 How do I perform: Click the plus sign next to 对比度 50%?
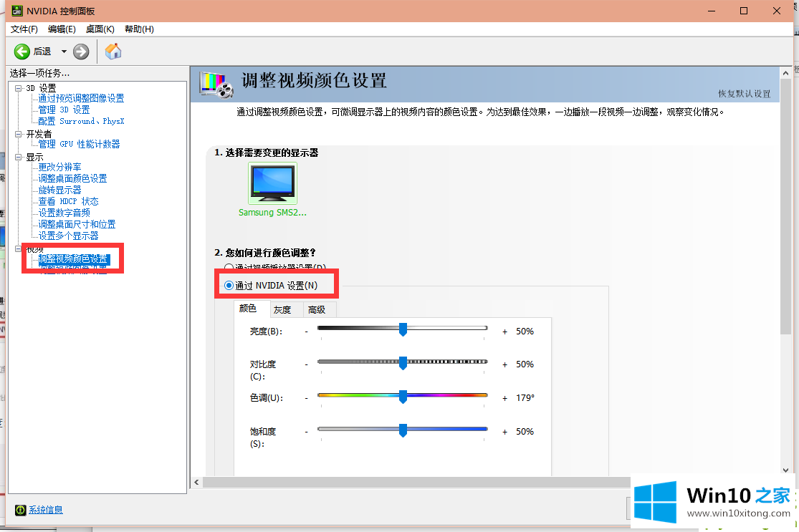tap(505, 365)
